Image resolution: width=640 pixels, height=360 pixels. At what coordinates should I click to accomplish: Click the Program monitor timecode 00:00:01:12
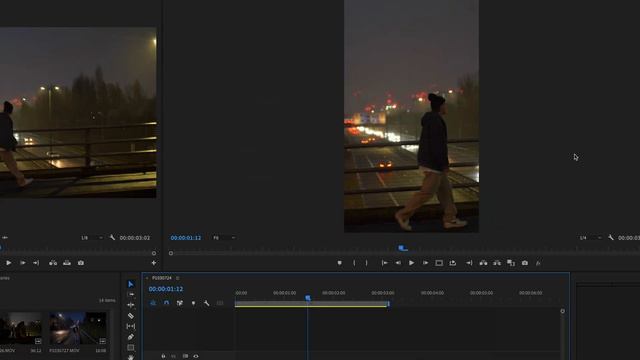[186, 238]
